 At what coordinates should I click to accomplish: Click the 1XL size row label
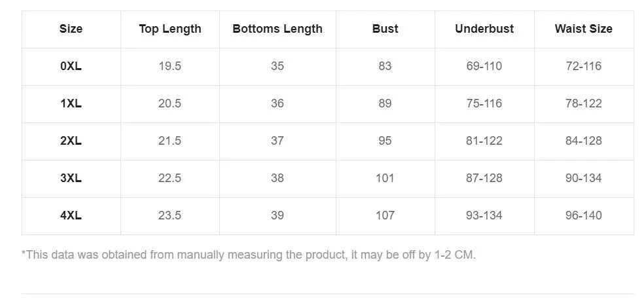click(x=71, y=103)
